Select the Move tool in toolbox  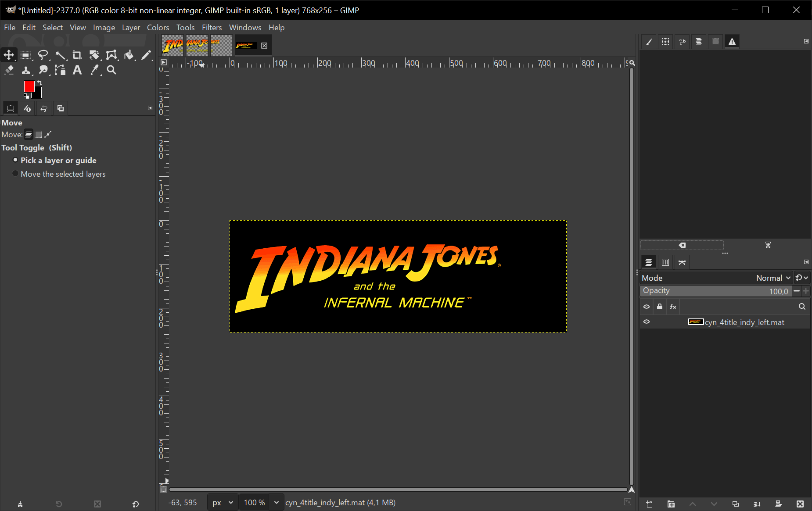pyautogui.click(x=9, y=55)
